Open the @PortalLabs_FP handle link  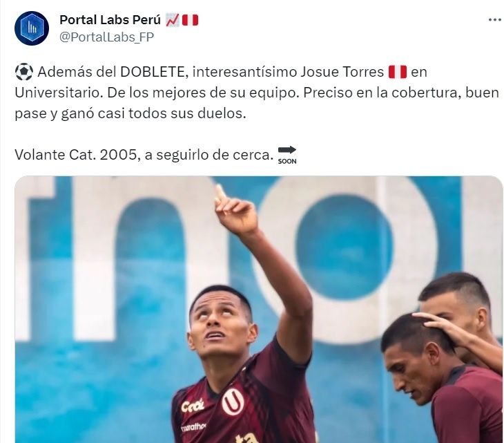point(107,37)
